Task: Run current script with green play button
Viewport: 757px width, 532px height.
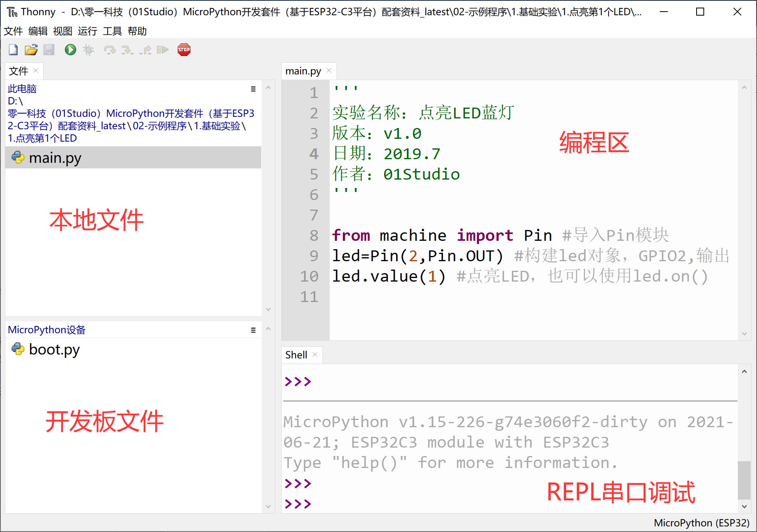Action: point(70,50)
